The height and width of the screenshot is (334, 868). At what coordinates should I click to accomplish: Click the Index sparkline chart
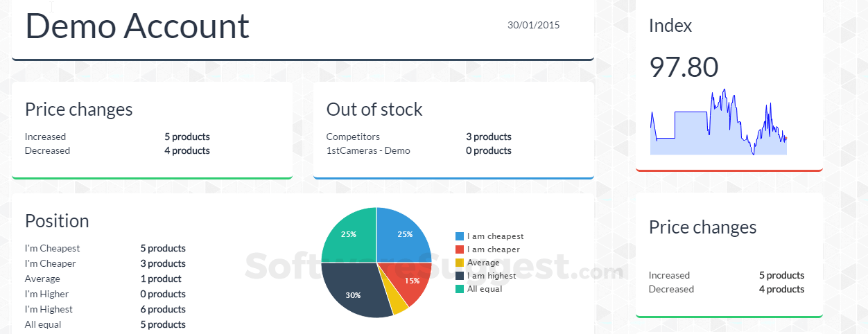click(718, 125)
